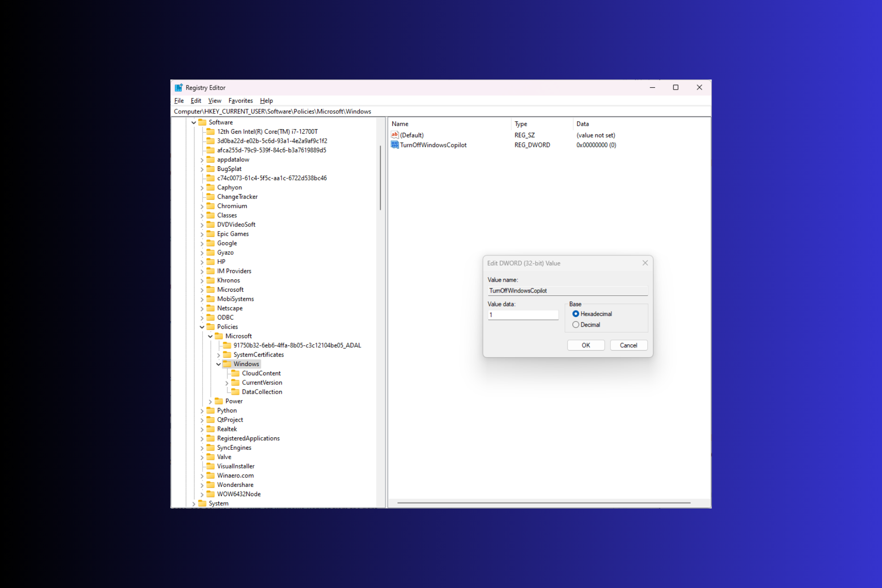Click the OK button in the dialog
Screen dimensions: 882x588
[586, 345]
